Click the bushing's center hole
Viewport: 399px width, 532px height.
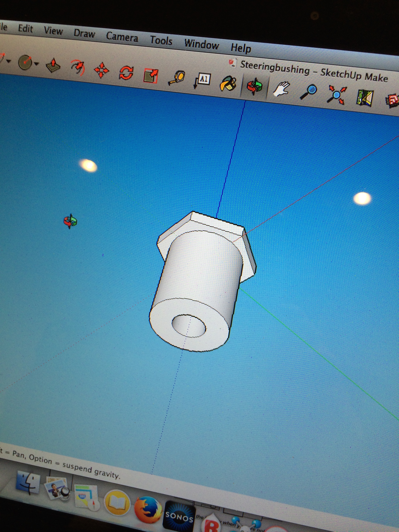(189, 326)
